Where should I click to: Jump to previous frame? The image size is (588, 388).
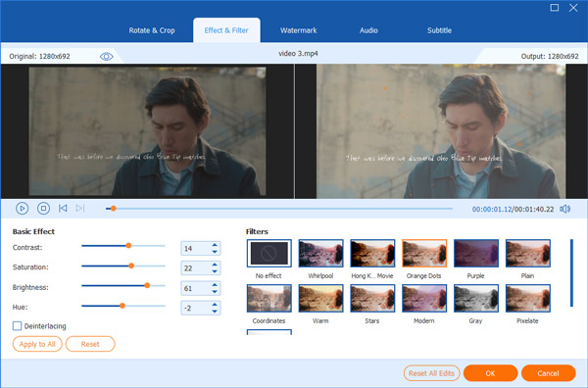(x=63, y=208)
